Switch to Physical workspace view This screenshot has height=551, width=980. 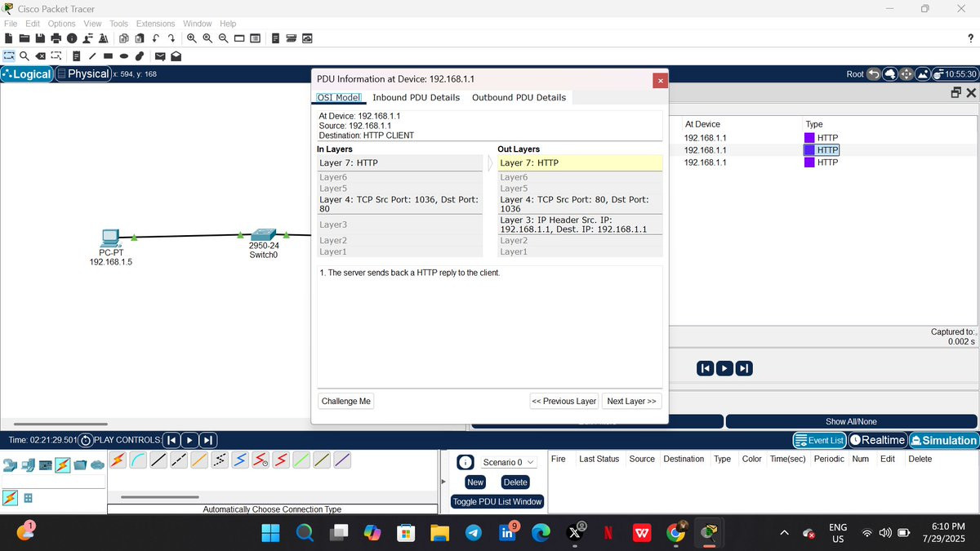click(82, 73)
